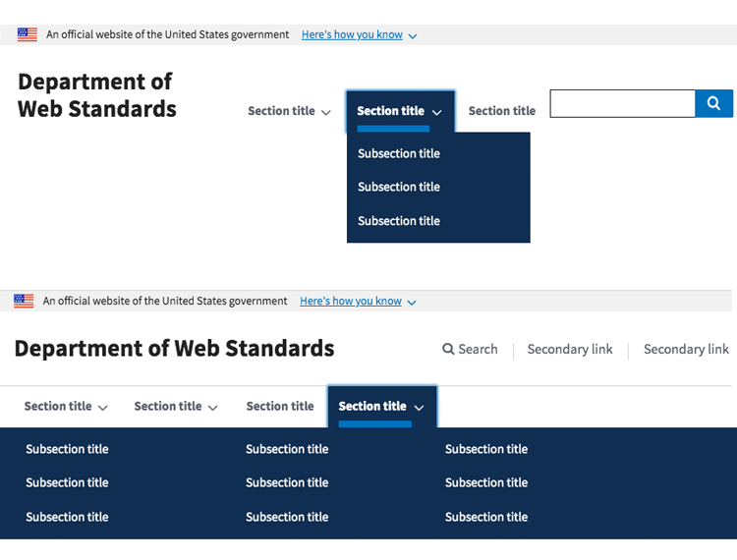
Task: Choose third Subsection title in top dropdown
Action: click(399, 221)
